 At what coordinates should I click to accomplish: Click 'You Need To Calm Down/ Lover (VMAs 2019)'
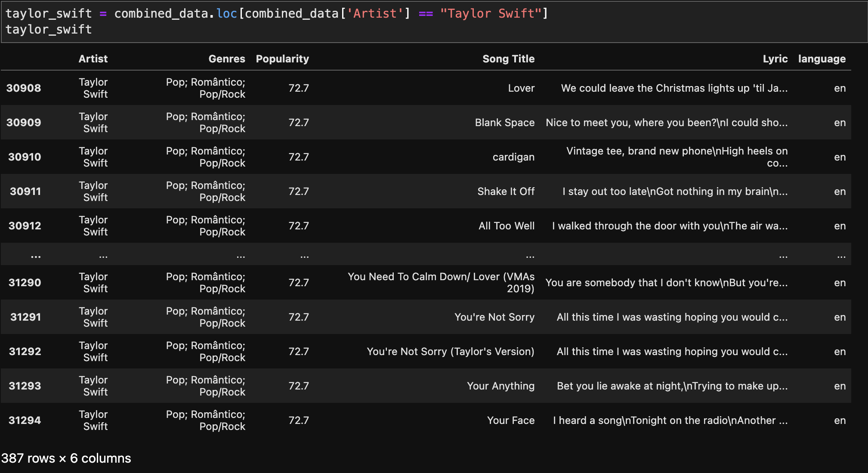tap(441, 283)
